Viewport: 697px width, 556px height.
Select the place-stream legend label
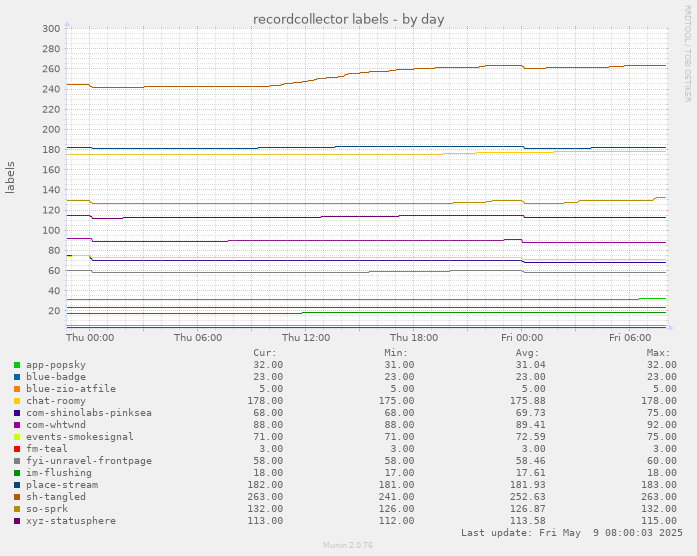tap(62, 485)
